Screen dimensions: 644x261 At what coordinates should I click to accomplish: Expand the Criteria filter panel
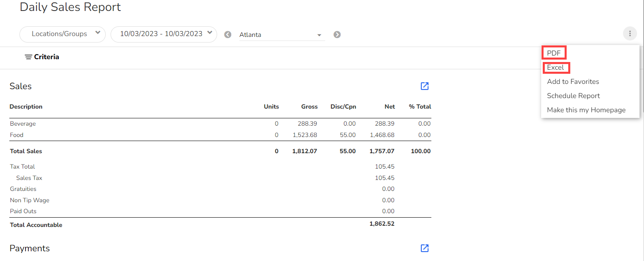click(42, 57)
